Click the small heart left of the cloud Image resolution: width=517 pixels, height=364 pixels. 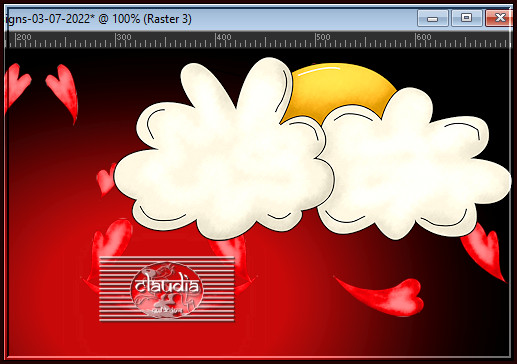[x=106, y=180]
